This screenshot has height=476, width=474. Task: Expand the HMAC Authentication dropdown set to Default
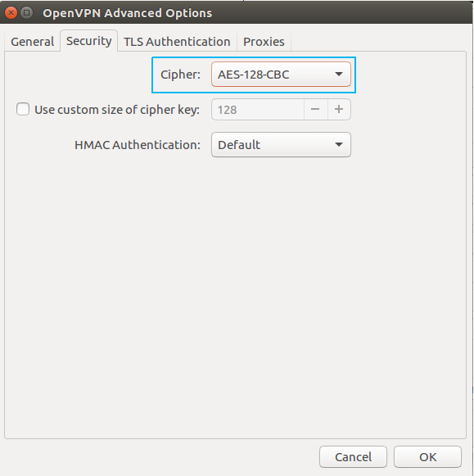[x=281, y=145]
